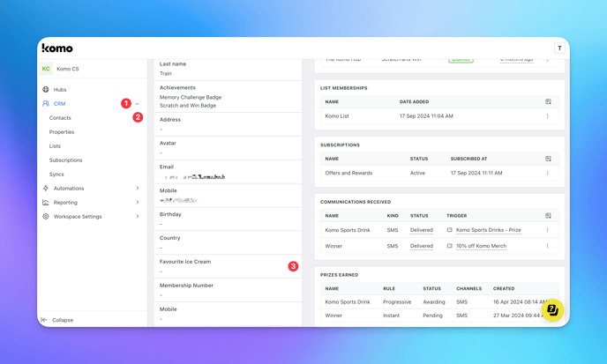
Task: Go to Hubs in sidebar
Action: 60,89
